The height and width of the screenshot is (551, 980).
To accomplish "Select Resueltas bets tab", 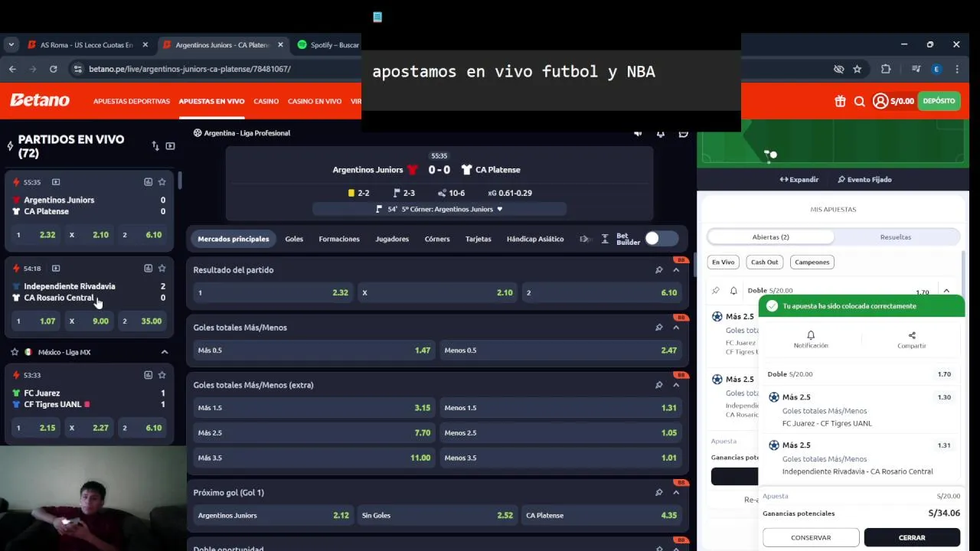I will 896,237.
